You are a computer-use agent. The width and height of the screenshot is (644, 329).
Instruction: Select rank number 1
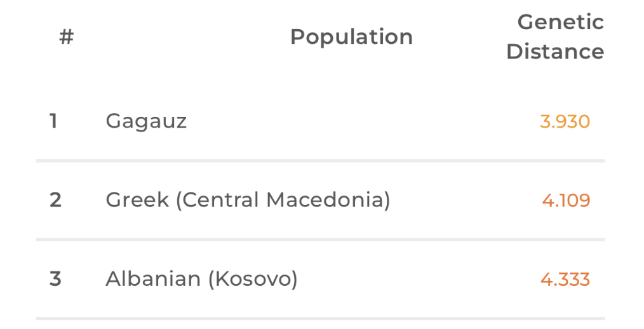tap(53, 121)
